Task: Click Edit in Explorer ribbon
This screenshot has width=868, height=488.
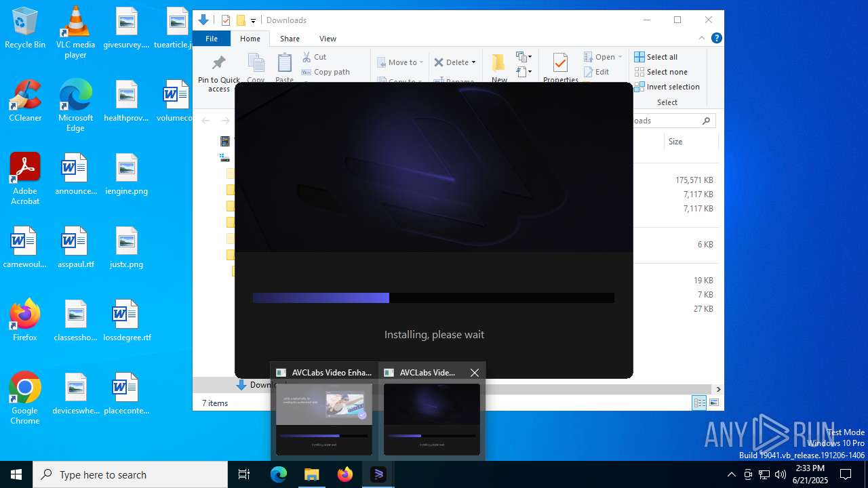Action: 596,72
